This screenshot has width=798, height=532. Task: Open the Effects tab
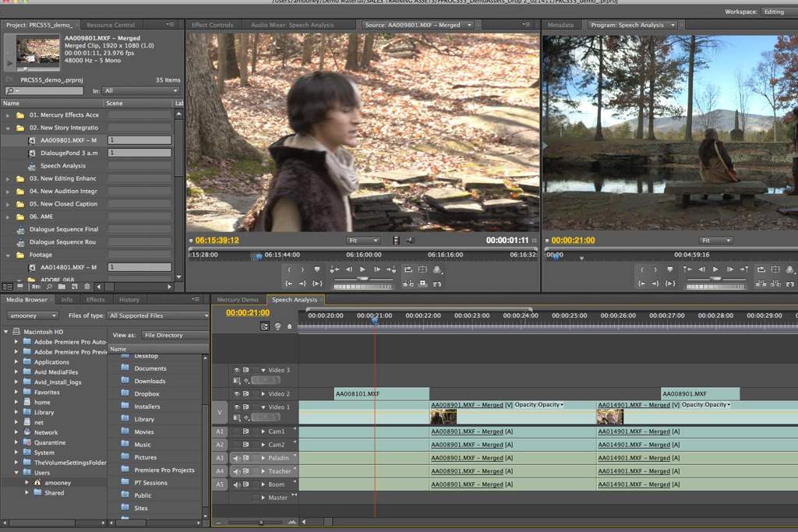95,300
